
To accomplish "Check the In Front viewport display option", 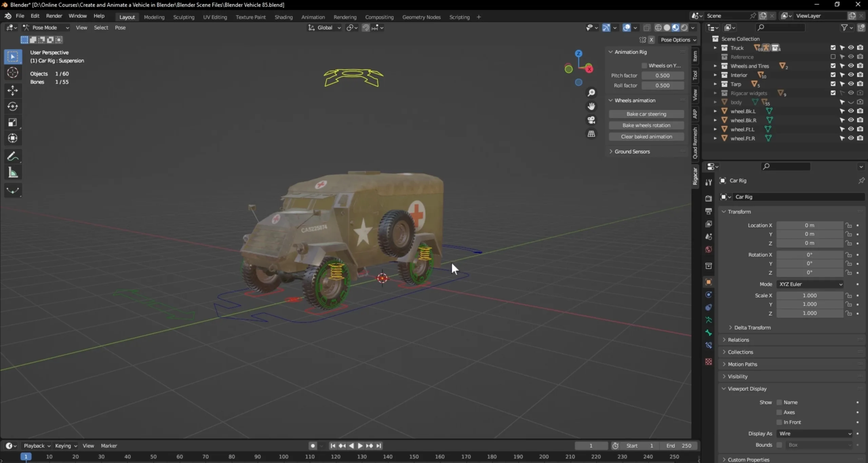I will pyautogui.click(x=779, y=422).
